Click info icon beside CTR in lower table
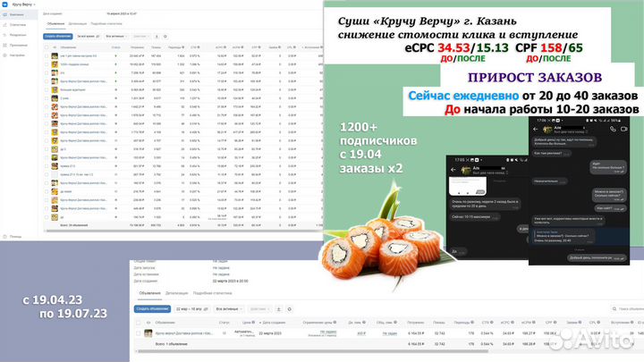Image resolution: width=644 pixels, height=362 pixels. pyautogui.click(x=491, y=323)
